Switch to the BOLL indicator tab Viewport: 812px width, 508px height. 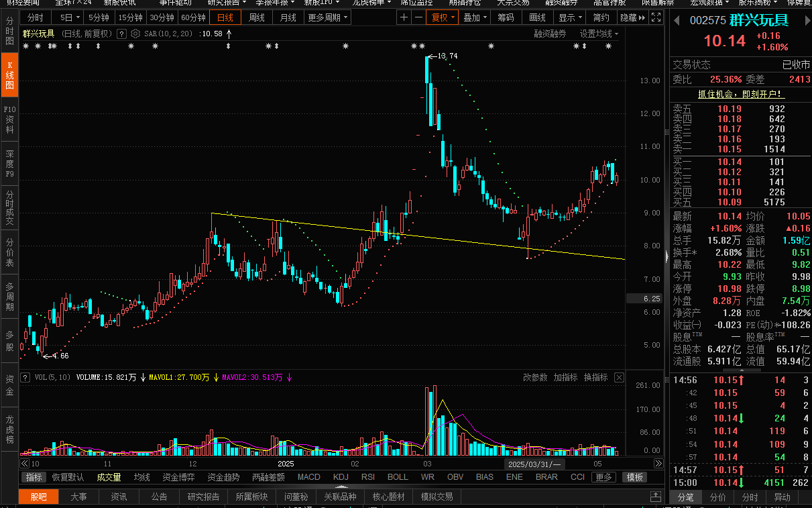[x=398, y=477]
